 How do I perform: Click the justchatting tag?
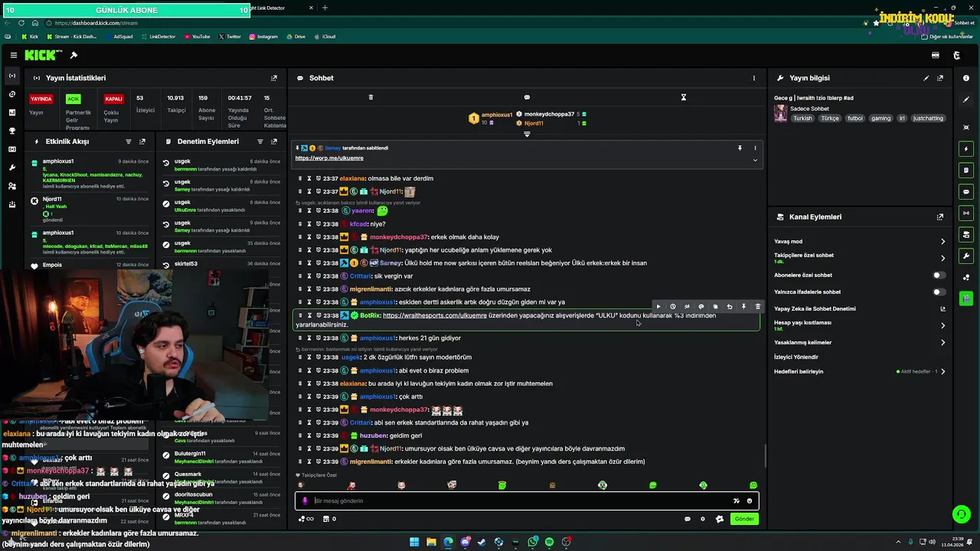point(929,119)
